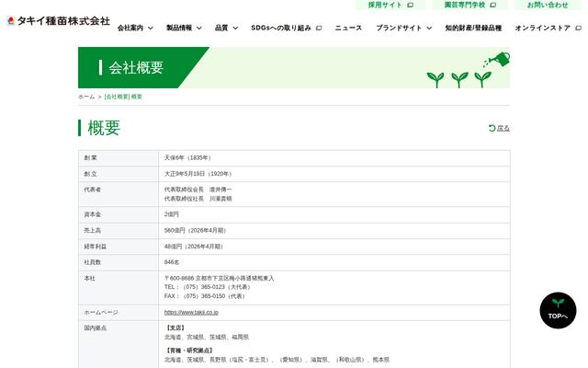
Task: Click the FAX：（075）365-0150 line
Action: pyautogui.click(x=206, y=296)
